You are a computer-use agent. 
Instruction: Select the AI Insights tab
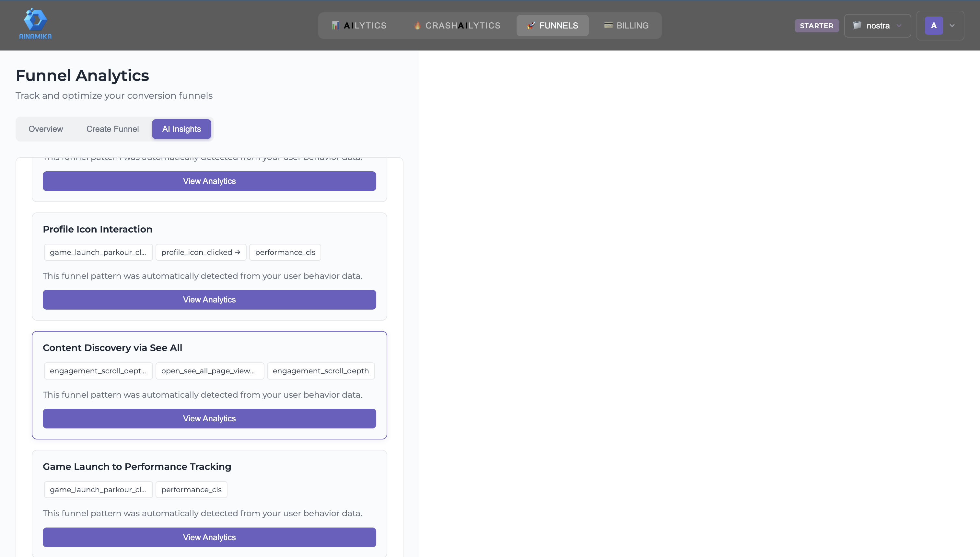point(181,129)
